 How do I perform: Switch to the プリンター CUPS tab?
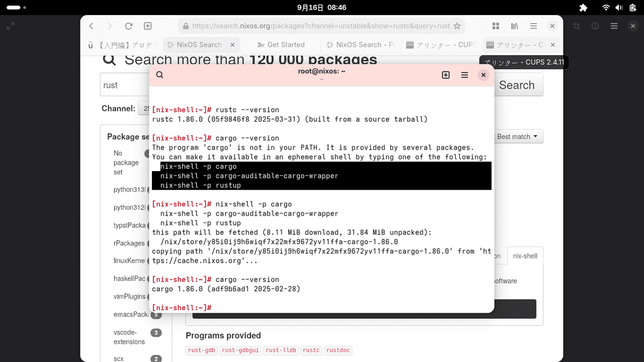[441, 45]
